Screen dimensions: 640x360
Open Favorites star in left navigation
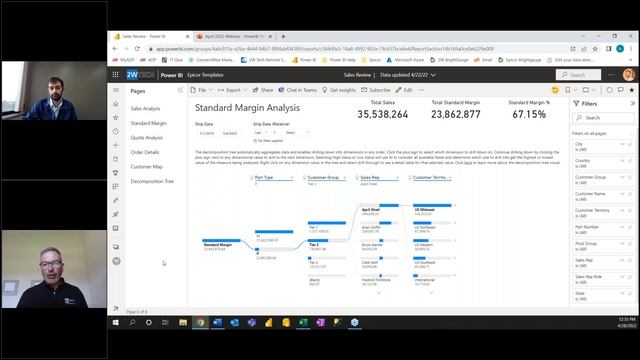[116, 118]
